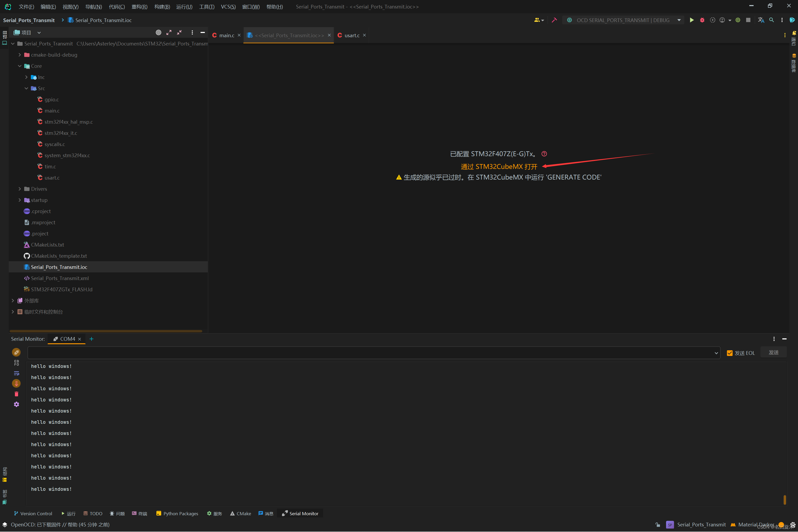Toggle the 发送EOL checkbox
The height and width of the screenshot is (532, 798).
(729, 353)
